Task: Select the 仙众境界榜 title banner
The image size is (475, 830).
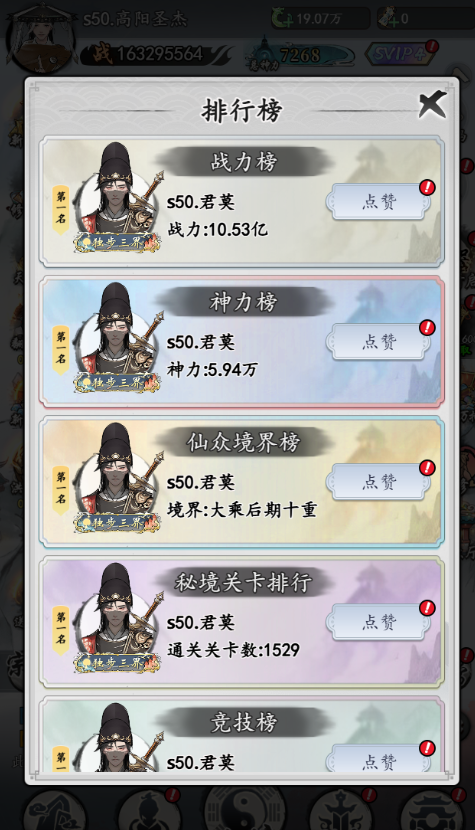Action: pos(244,442)
